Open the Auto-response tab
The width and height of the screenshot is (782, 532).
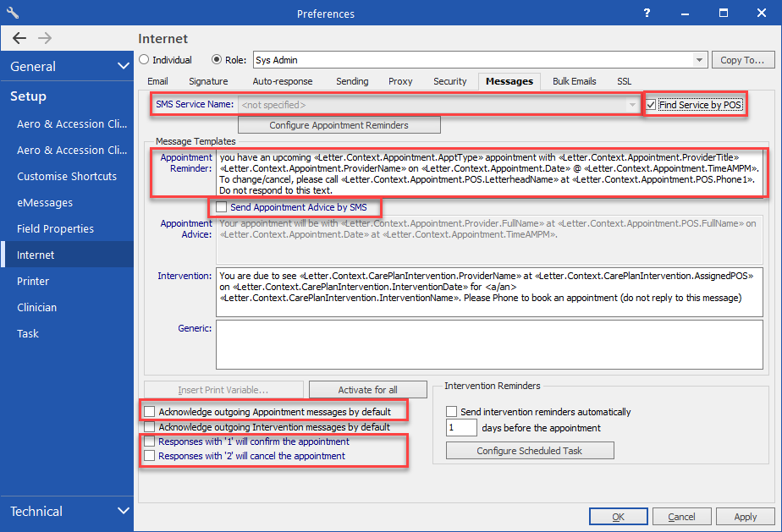tap(283, 81)
